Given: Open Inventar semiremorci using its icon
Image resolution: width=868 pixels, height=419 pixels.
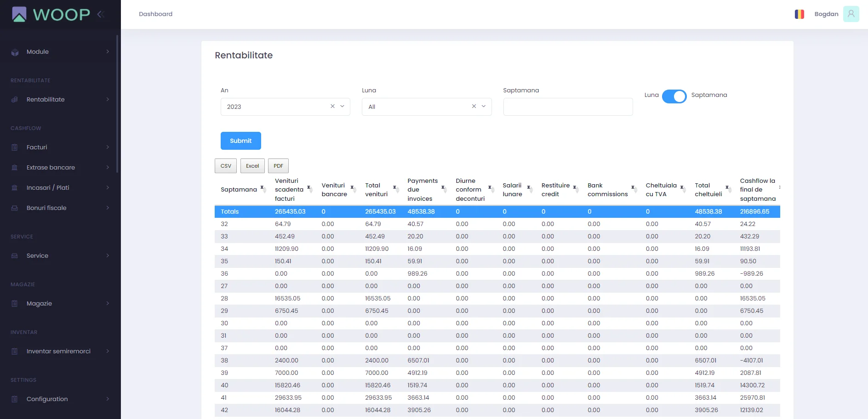Looking at the screenshot, I should pyautogui.click(x=14, y=351).
